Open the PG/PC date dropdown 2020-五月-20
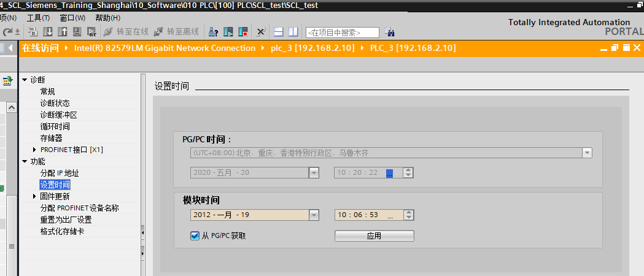This screenshot has height=276, width=644. pos(314,173)
